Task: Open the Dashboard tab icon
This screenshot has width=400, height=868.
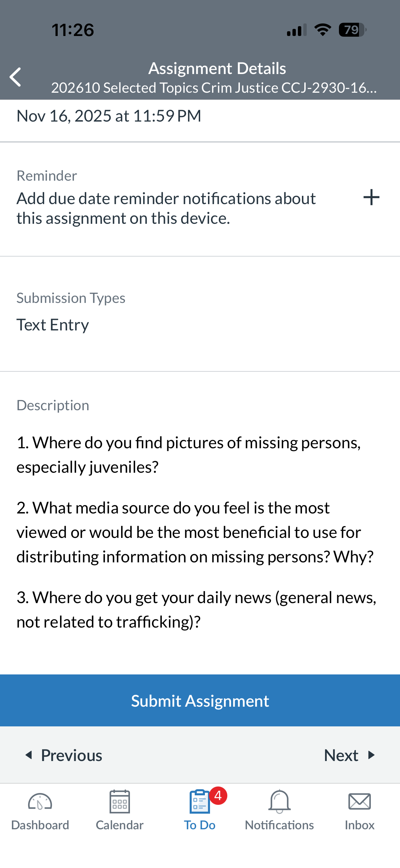Action: point(40,802)
